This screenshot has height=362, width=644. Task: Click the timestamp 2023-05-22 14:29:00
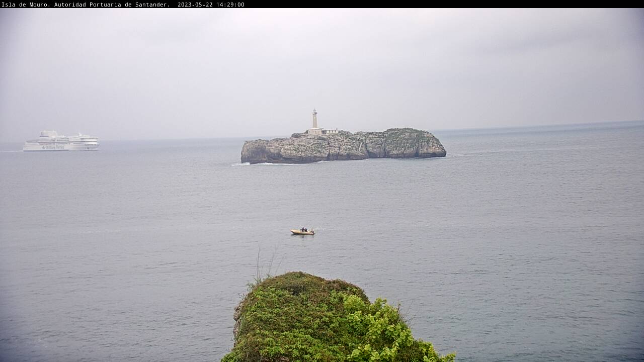[211, 5]
